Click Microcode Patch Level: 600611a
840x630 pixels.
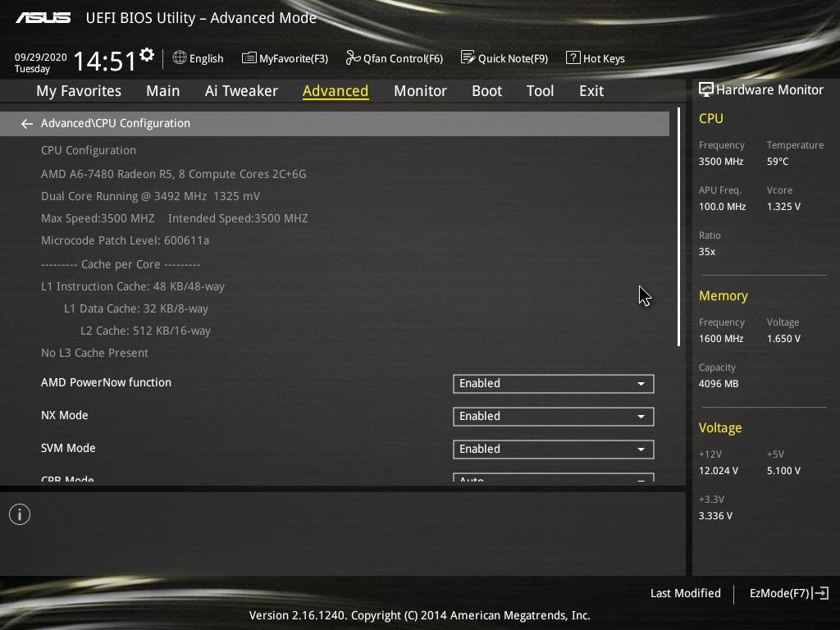pyautogui.click(x=125, y=240)
